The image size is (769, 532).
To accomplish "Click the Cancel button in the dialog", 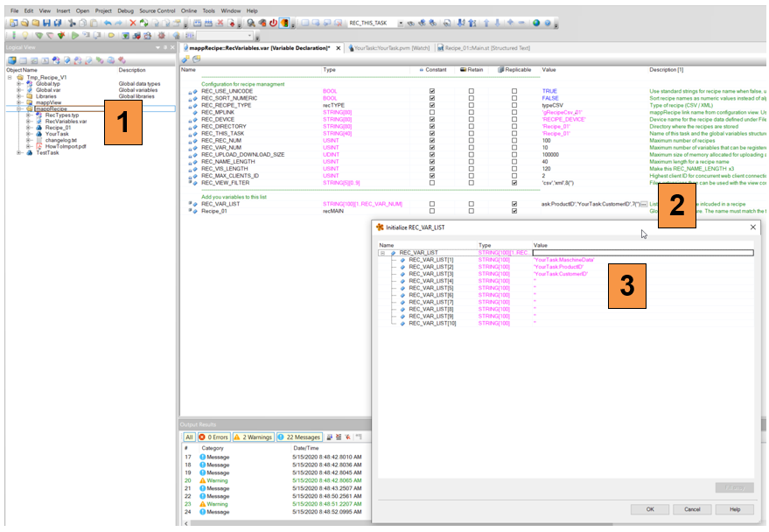I will 692,508.
